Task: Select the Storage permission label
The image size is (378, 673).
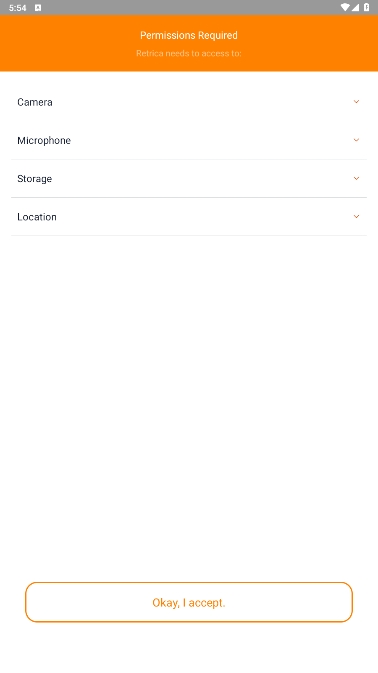Action: pyautogui.click(x=34, y=179)
